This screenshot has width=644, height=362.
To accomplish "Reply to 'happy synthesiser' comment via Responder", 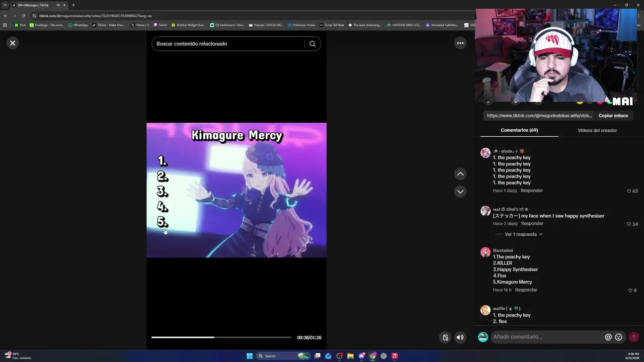I will 532,223.
